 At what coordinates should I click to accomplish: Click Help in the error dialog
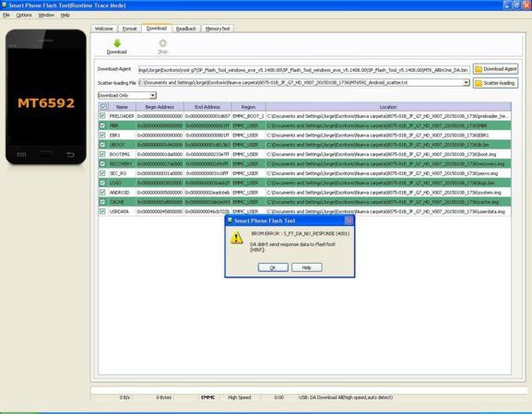(x=307, y=267)
